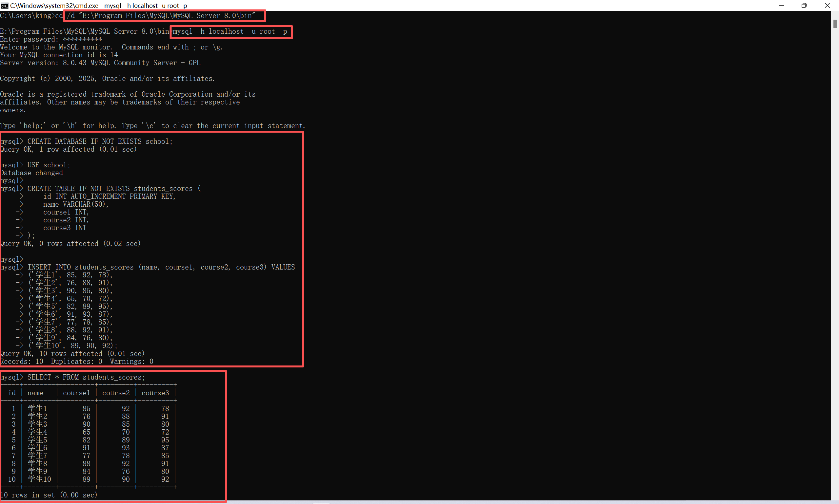Click the 'Enter password:' masked line
The width and height of the screenshot is (839, 504).
pyautogui.click(x=51, y=39)
